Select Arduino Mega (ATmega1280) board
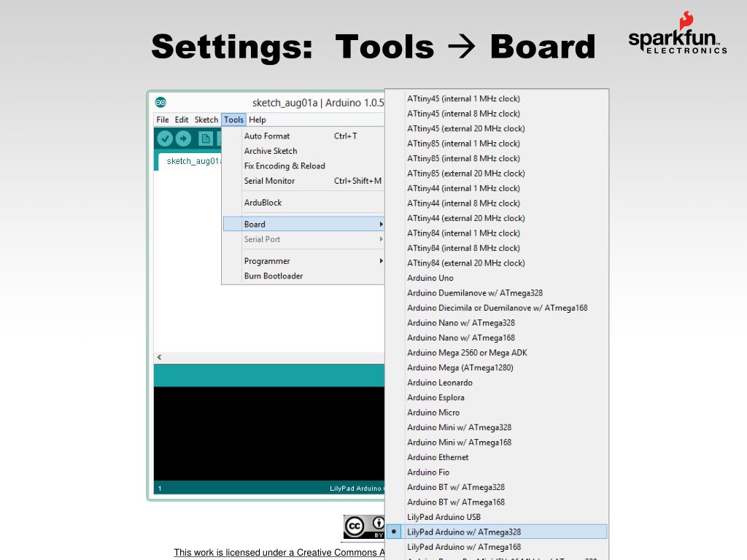The image size is (747, 560). click(497, 367)
